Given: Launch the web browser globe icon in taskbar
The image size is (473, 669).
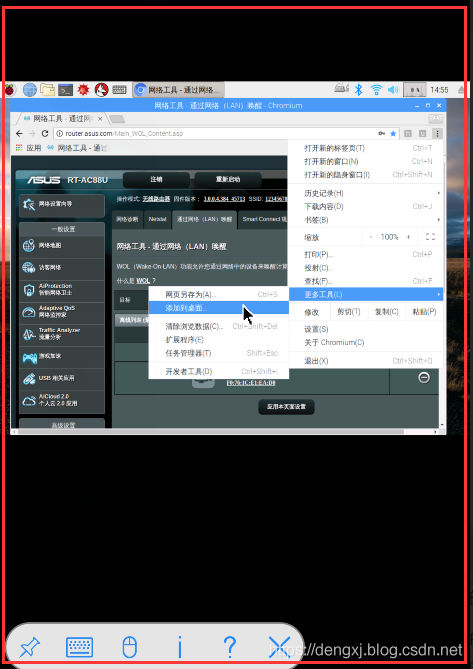Looking at the screenshot, I should point(30,90).
